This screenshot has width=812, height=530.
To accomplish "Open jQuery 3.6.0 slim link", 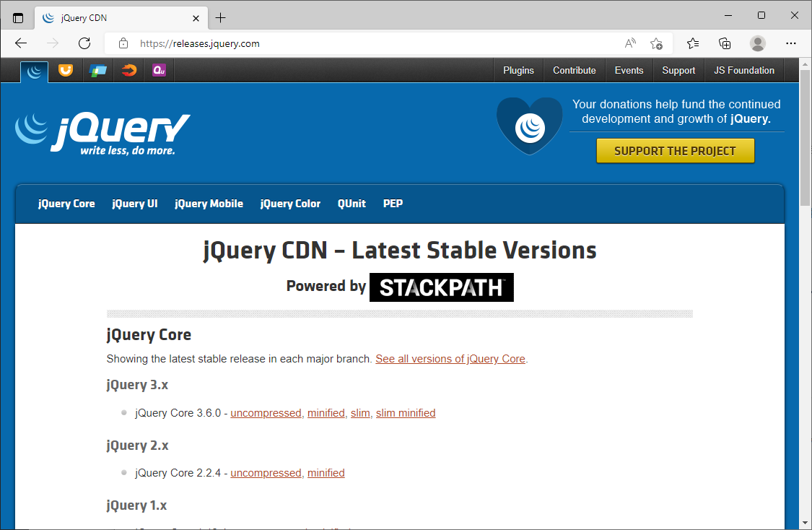I will 360,413.
